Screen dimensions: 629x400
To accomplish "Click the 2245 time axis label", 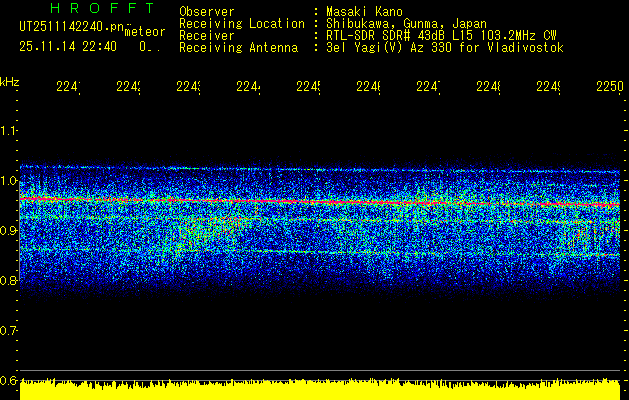I will pyautogui.click(x=308, y=86).
